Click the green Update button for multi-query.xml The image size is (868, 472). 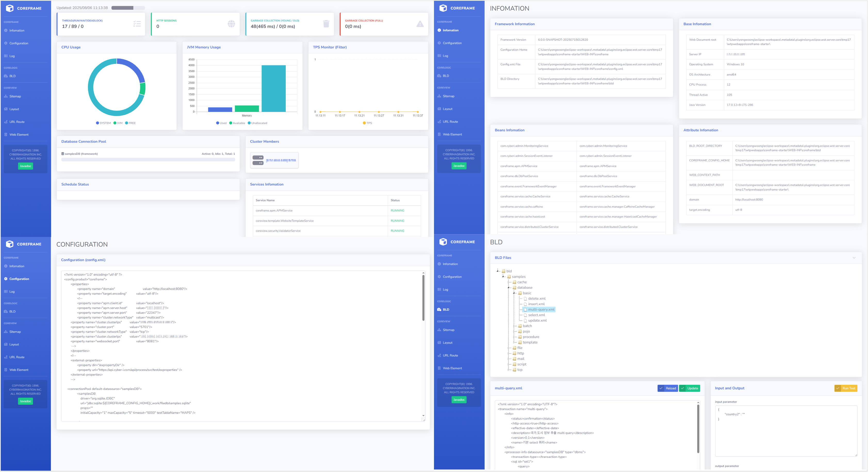click(689, 388)
